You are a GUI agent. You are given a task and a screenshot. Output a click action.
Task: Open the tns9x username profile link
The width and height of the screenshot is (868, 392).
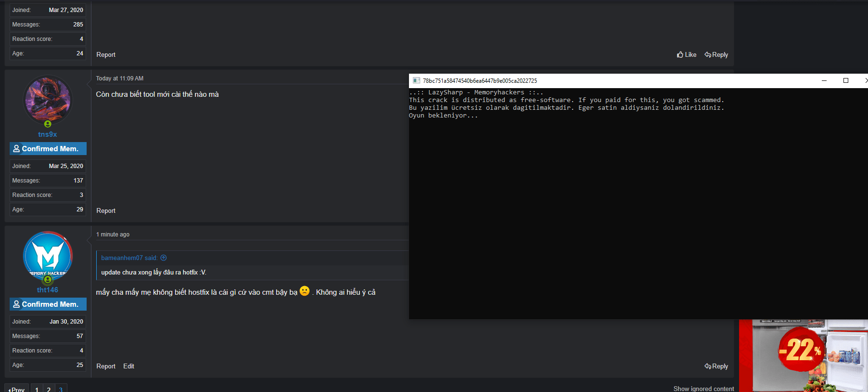point(48,134)
